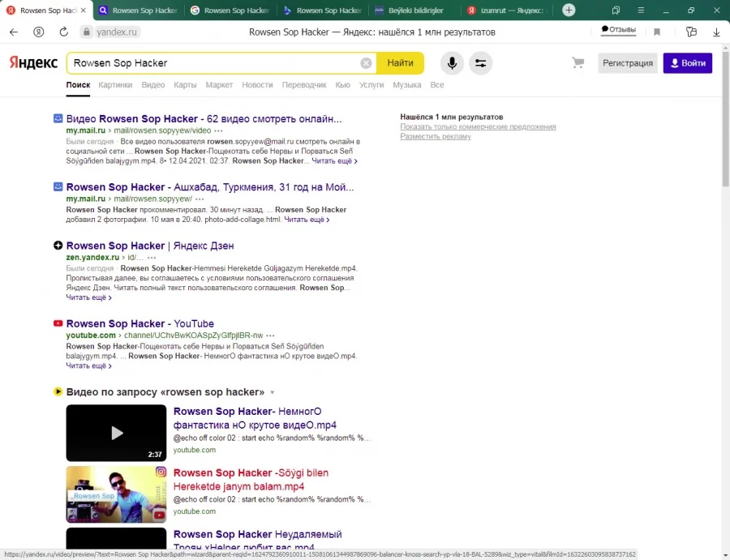The height and width of the screenshot is (560, 730).
Task: Open the search filter settings icon
Action: pos(480,63)
